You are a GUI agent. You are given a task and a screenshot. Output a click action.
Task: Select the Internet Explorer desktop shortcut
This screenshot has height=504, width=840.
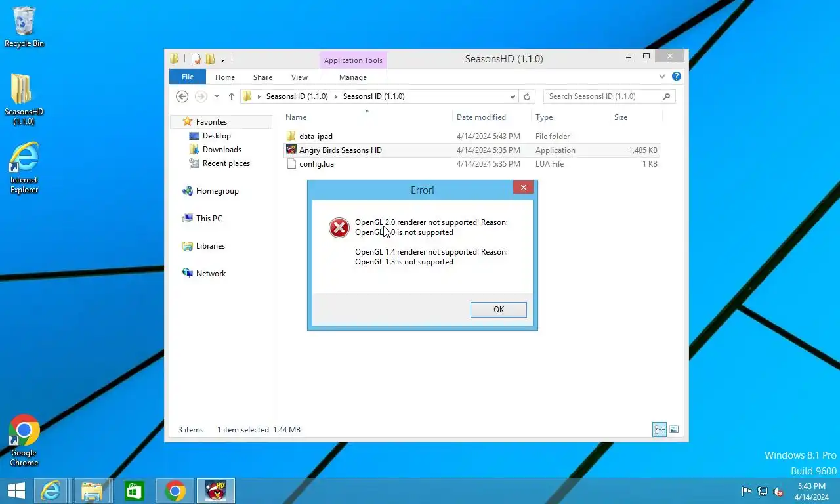click(24, 168)
